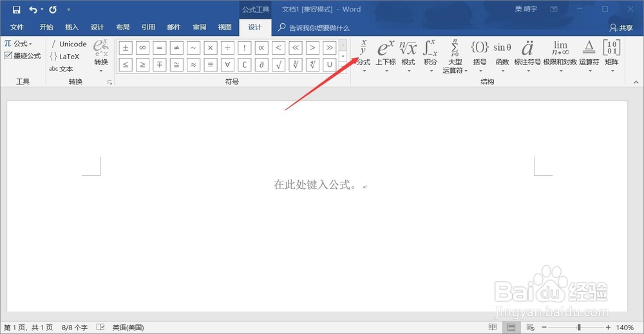
Task: Switch to the 布局 Layout tab
Action: coord(123,27)
